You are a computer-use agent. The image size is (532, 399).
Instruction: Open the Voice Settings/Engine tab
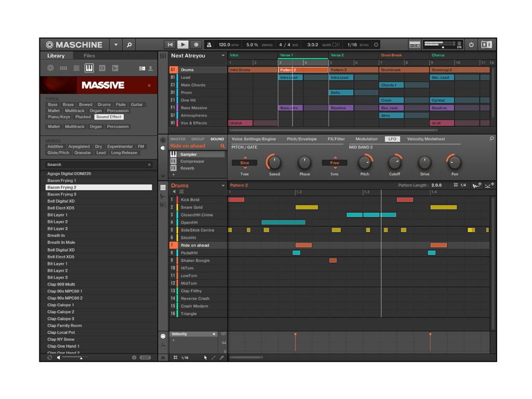point(254,139)
